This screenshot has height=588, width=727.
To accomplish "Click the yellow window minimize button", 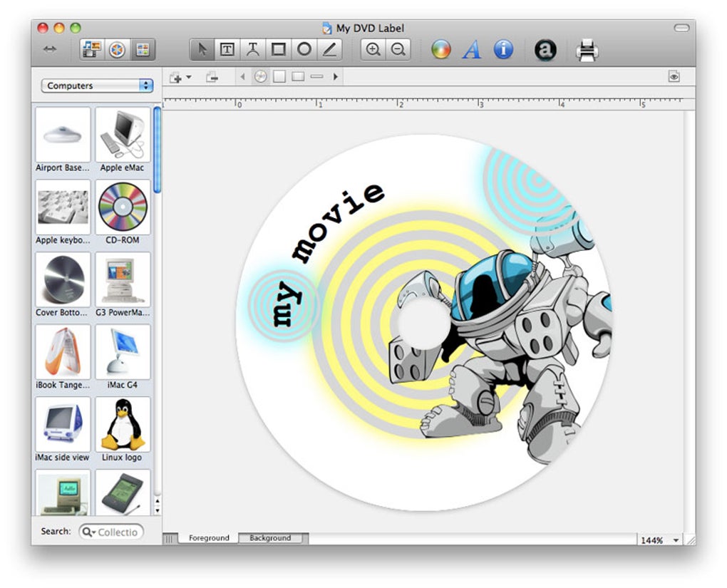I will (59, 28).
